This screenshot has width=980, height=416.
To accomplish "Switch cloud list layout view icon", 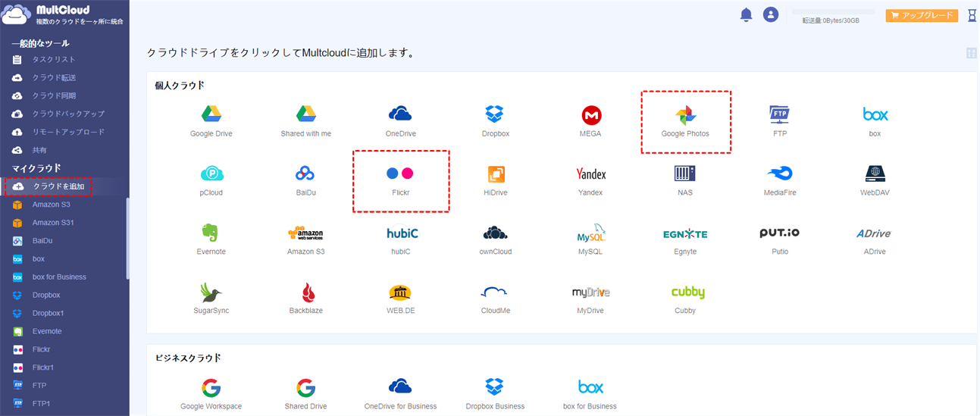I will point(971,53).
